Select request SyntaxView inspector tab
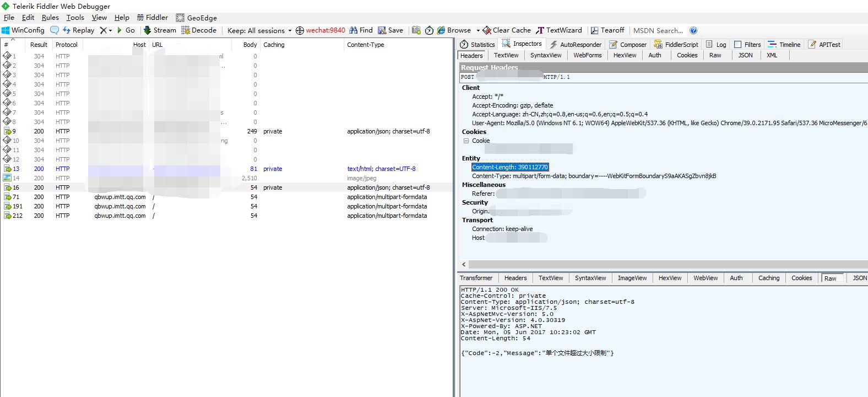This screenshot has width=868, height=397. pos(546,55)
